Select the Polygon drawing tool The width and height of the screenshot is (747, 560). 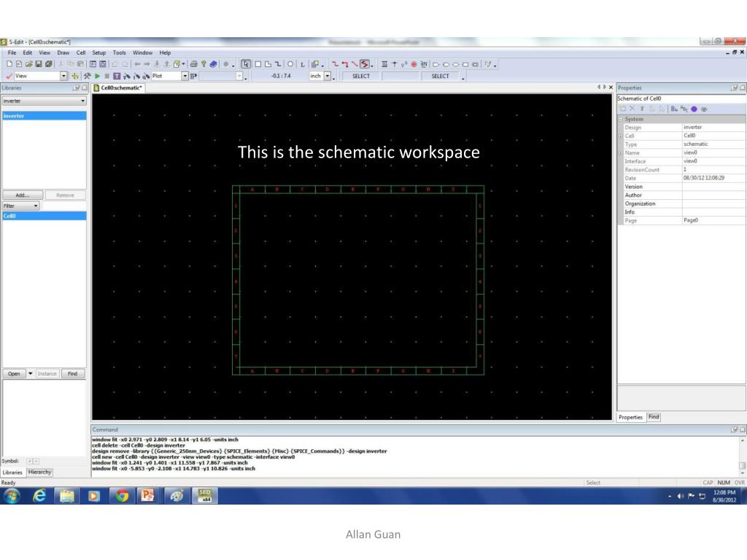[x=268, y=64]
